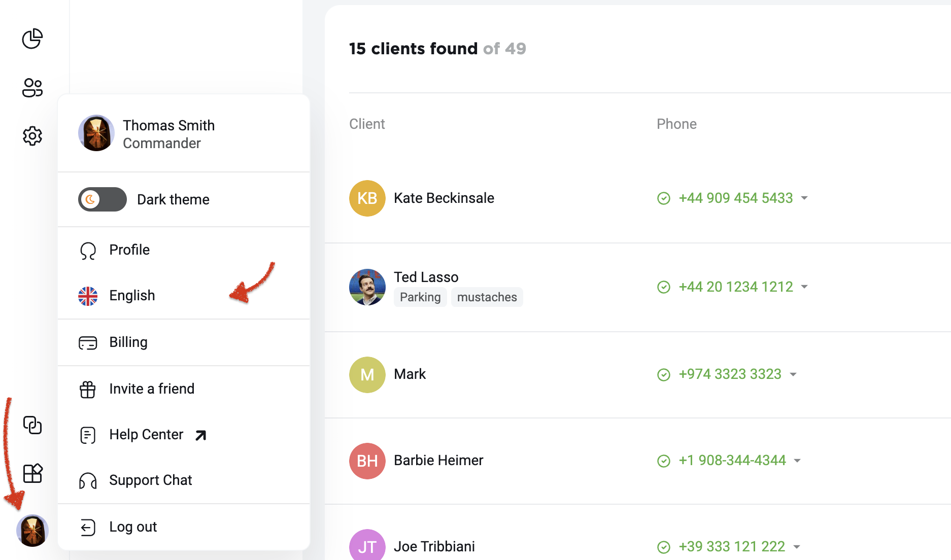Click the credit card icon beside Billing
This screenshot has height=560, width=951.
(88, 343)
